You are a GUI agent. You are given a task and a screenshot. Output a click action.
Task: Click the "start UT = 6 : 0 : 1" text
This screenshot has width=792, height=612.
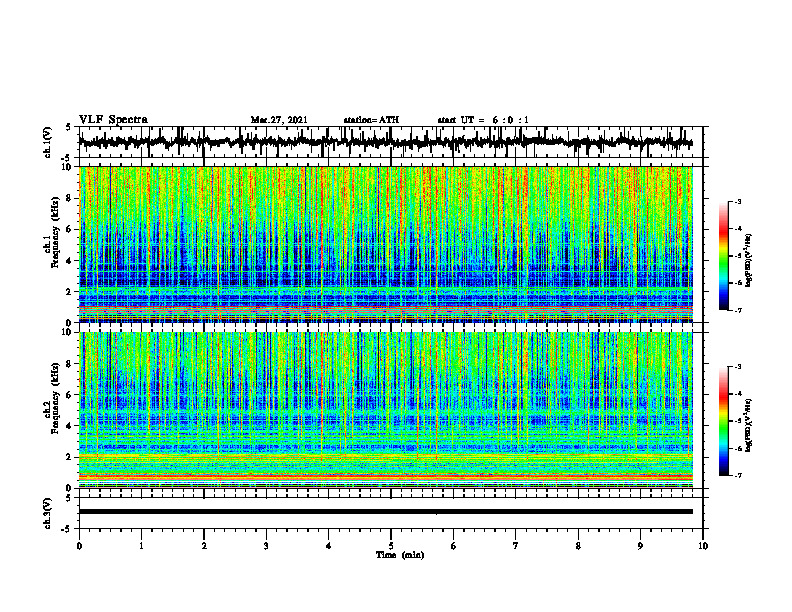(x=483, y=120)
